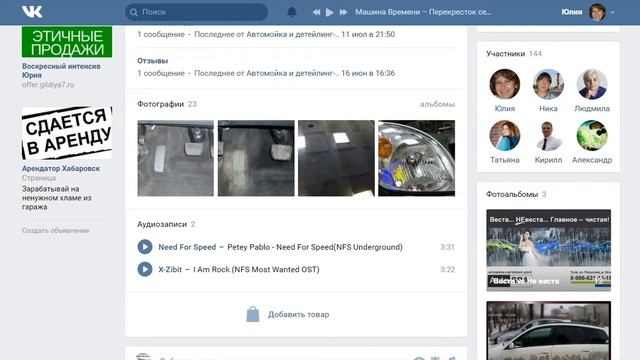The height and width of the screenshot is (360, 640).
Task: Skip to next track in header player
Action: [x=343, y=12]
